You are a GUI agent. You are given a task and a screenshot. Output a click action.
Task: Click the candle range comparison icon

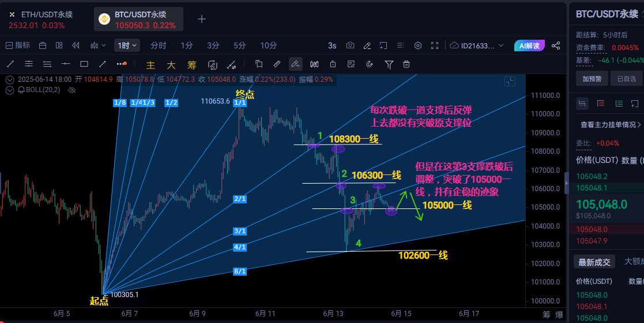pos(314,64)
